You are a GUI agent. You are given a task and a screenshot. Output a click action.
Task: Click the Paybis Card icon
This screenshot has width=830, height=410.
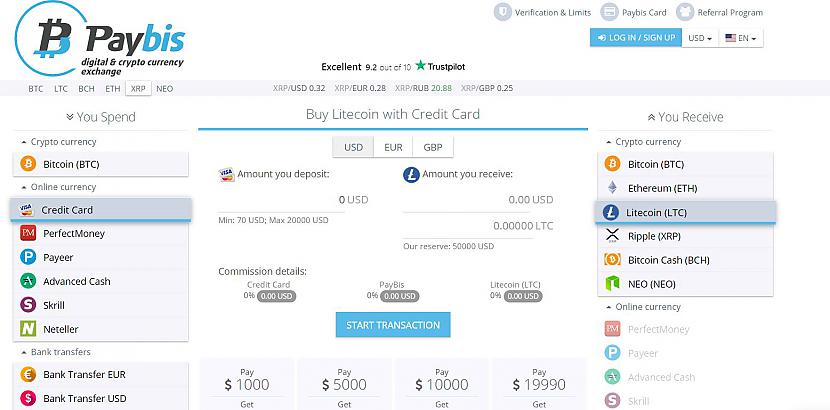click(609, 12)
